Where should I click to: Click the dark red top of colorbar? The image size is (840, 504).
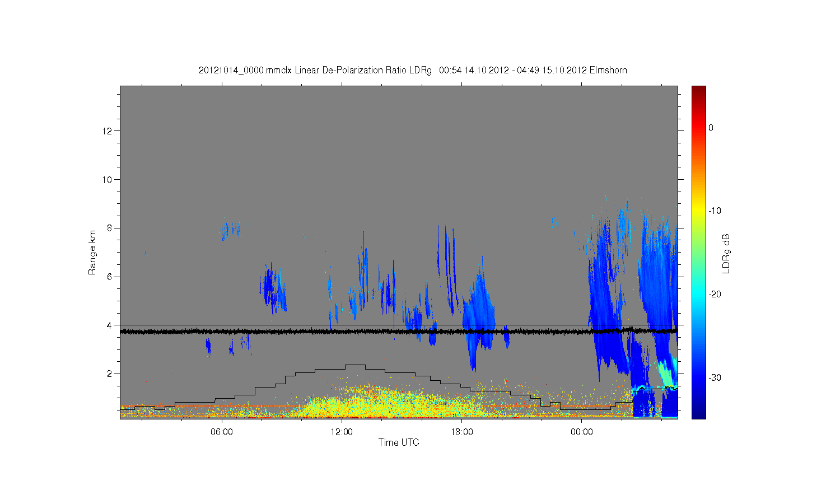coord(698,91)
